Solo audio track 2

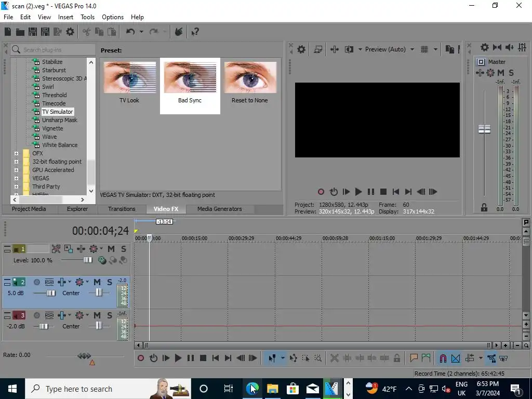109,282
